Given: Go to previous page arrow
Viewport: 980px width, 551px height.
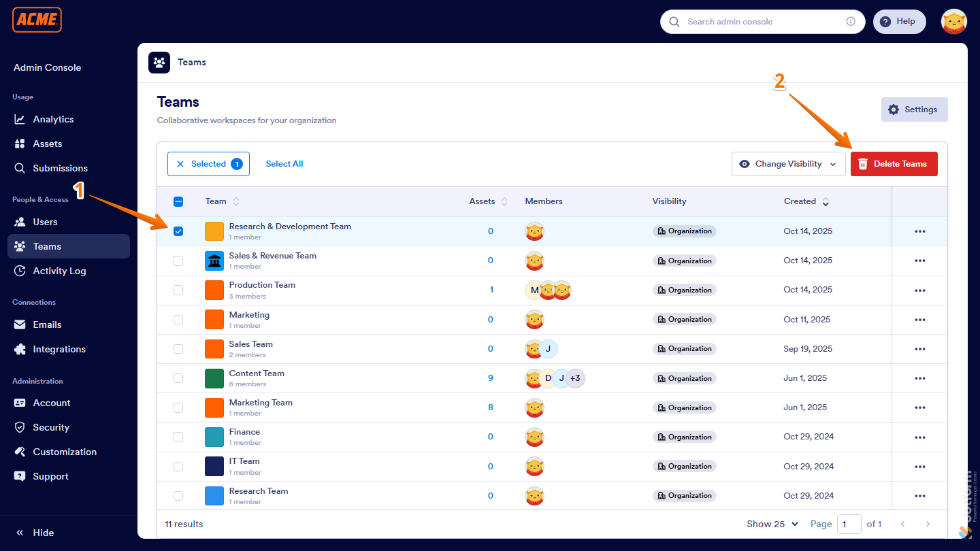Looking at the screenshot, I should tap(903, 524).
